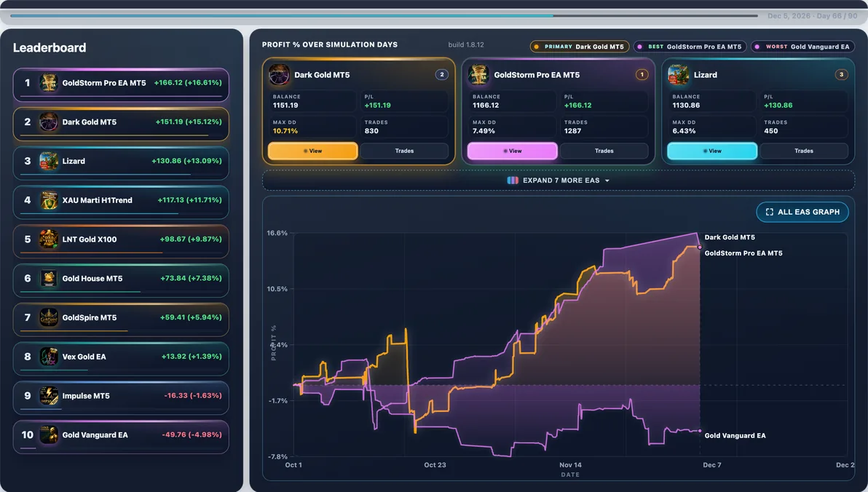Click the Gold House MT5 avatar icon
Screen dimensions: 868x492
(x=49, y=278)
